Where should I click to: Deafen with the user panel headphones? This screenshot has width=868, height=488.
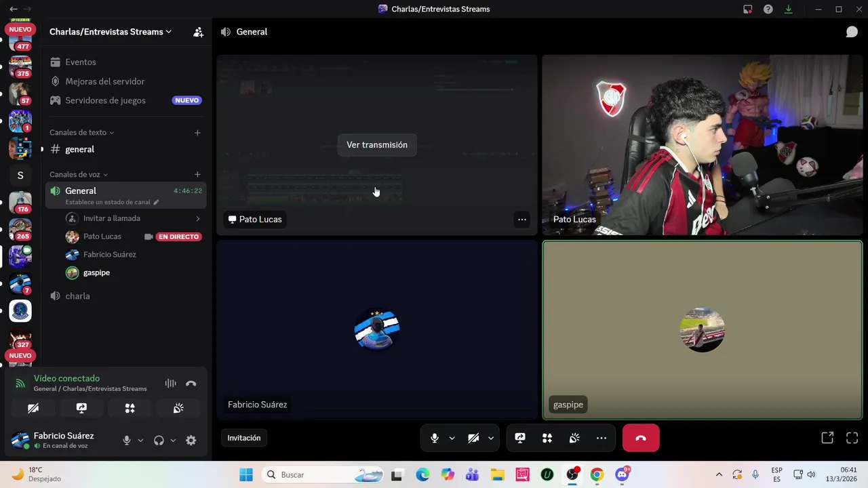click(159, 441)
